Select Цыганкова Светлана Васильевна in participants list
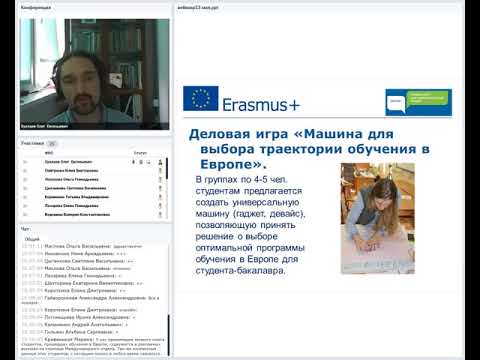Screen dimensions: 480x360 click(75, 188)
